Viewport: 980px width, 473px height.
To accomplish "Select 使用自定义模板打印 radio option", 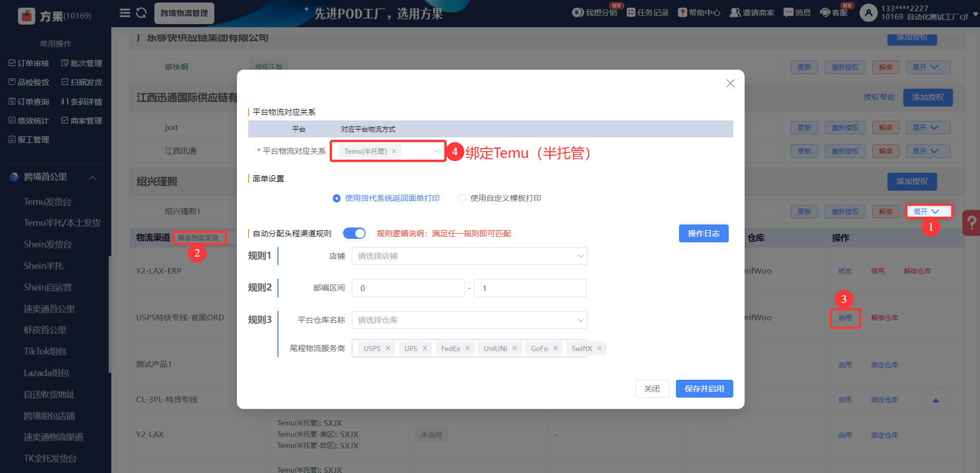I will pos(499,198).
